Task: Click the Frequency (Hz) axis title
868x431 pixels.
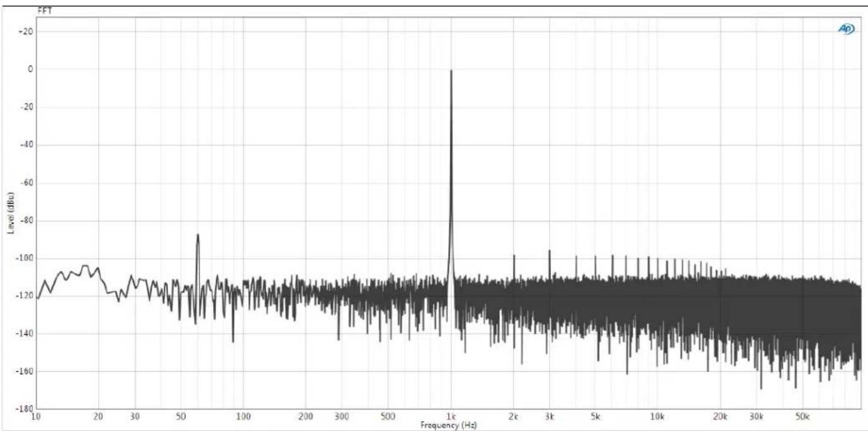Action: tap(449, 425)
